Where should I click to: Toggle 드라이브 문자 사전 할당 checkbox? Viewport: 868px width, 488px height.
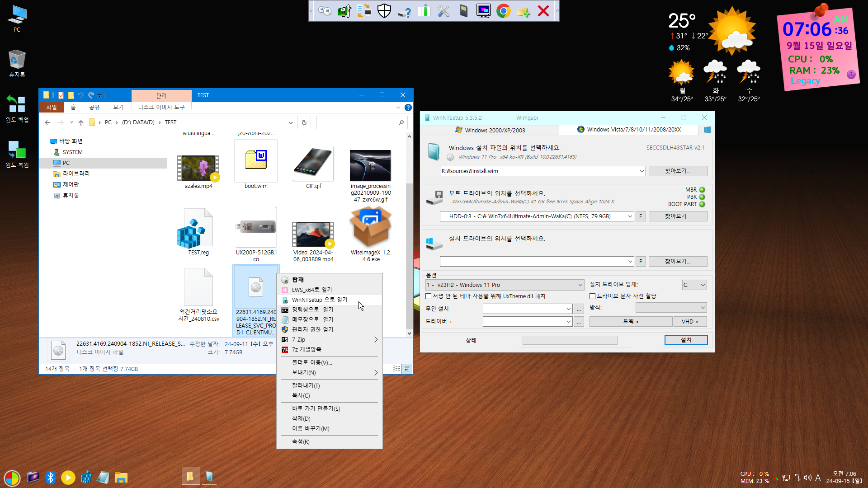pos(592,296)
